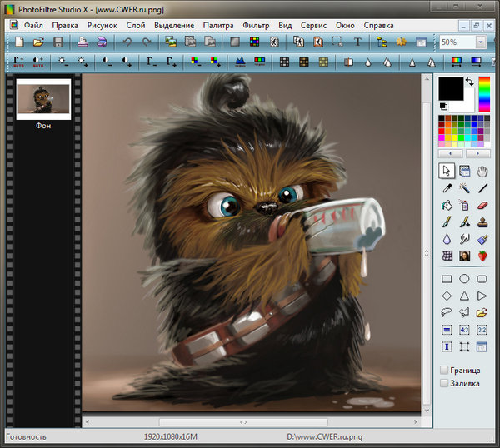Reset default black and white colors

(x=443, y=107)
